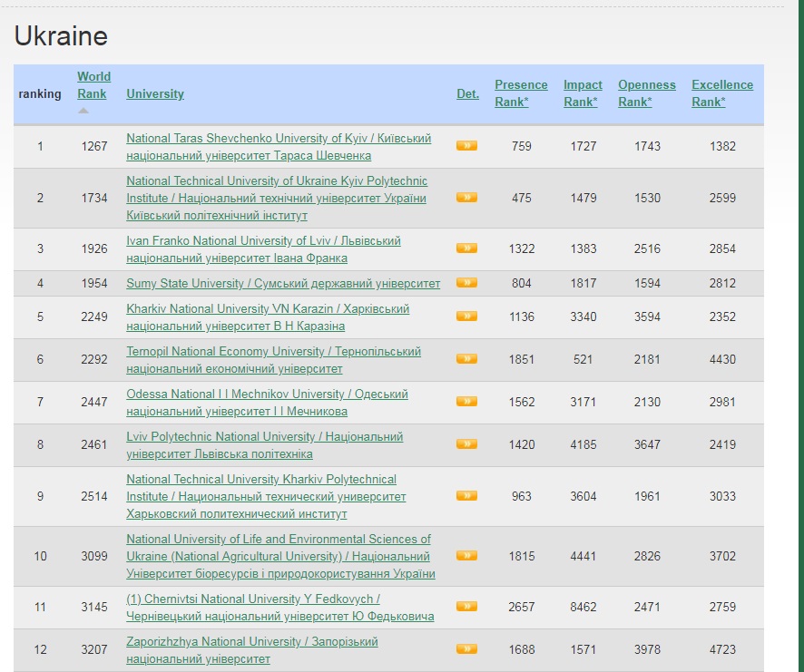Screen dimensions: 804x672
Task: Select excellence rank value 4723
Action: coord(722,649)
